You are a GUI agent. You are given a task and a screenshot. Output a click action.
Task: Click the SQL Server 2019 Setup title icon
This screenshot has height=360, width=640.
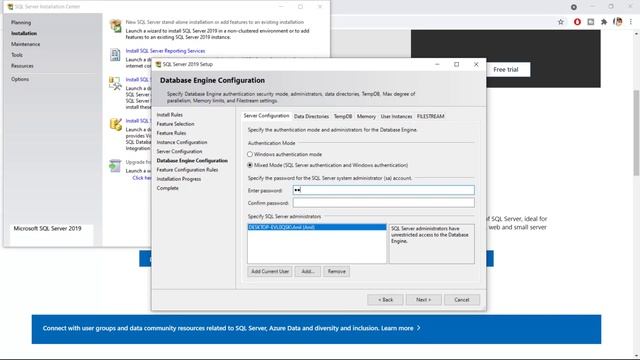(158, 64)
